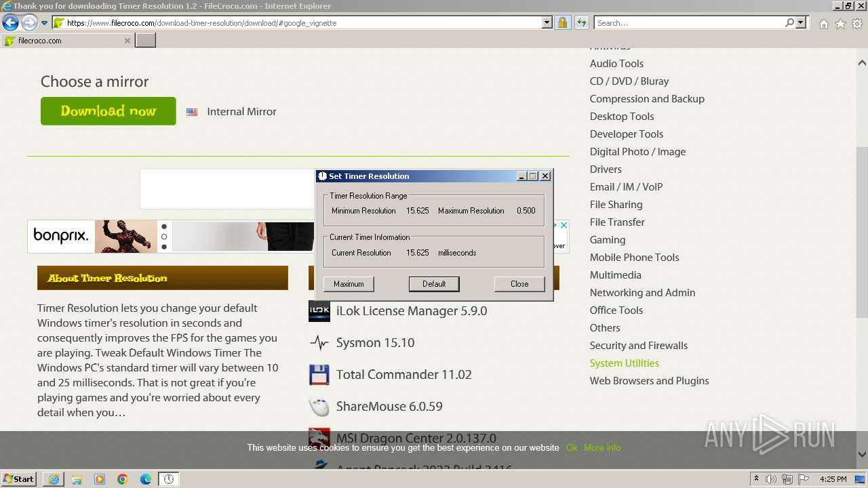Click the Total Commander floppy icon

[x=319, y=375]
